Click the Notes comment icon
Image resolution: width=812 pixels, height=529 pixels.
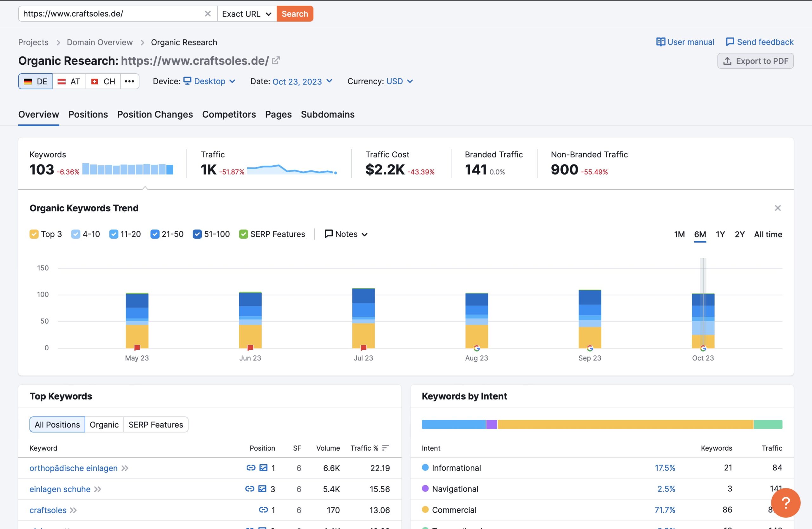tap(329, 234)
